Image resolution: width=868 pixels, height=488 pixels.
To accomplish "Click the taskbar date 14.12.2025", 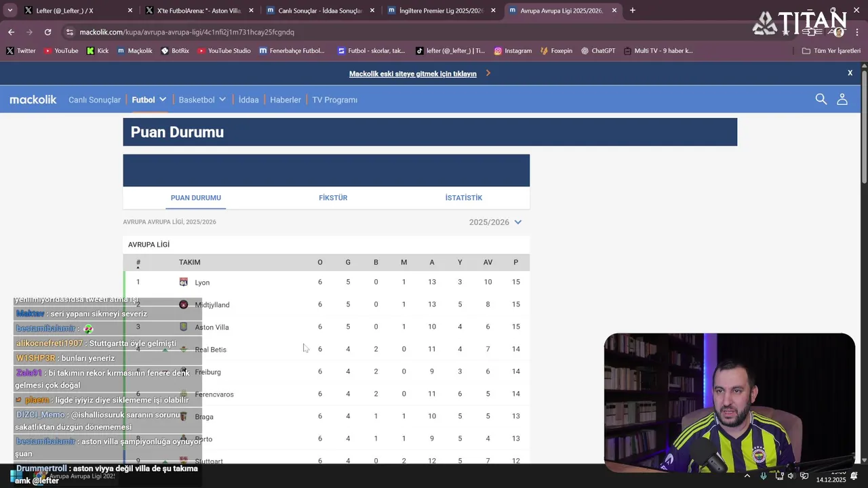I will (831, 480).
